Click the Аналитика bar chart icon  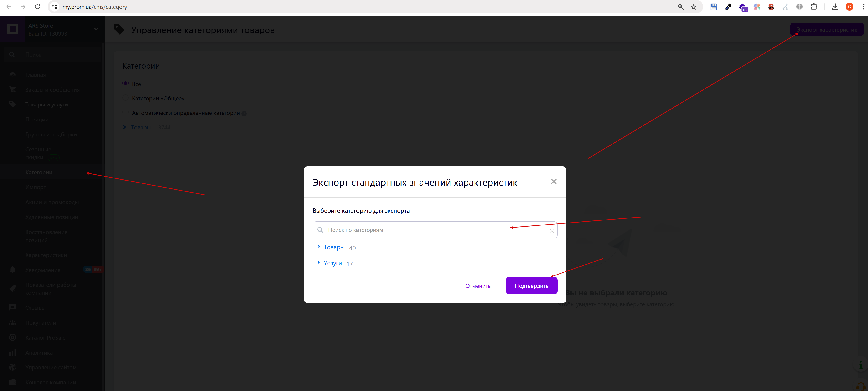(12, 352)
